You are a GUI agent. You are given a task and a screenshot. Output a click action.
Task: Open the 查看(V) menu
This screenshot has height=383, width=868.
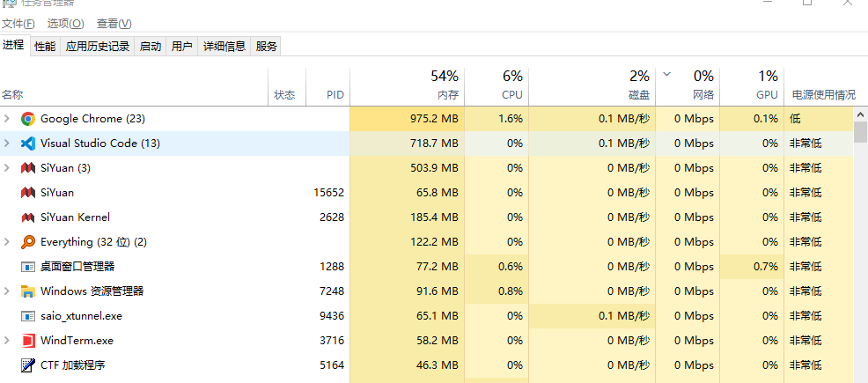click(x=114, y=24)
